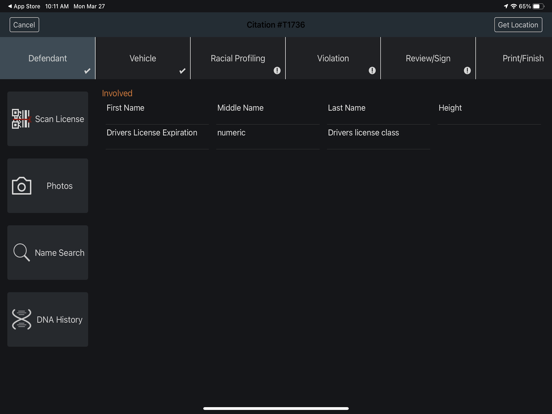Image resolution: width=552 pixels, height=414 pixels.
Task: Select the Racial Profiling tab
Action: tap(238, 58)
